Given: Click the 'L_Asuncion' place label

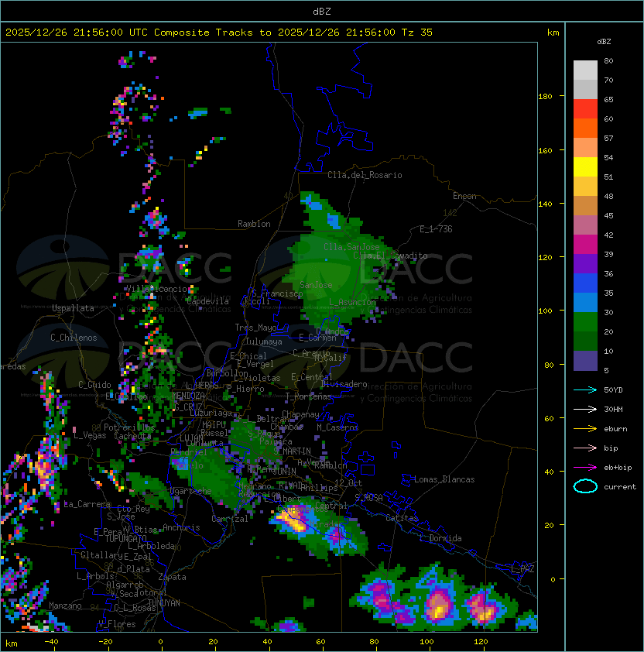Looking at the screenshot, I should tap(352, 302).
